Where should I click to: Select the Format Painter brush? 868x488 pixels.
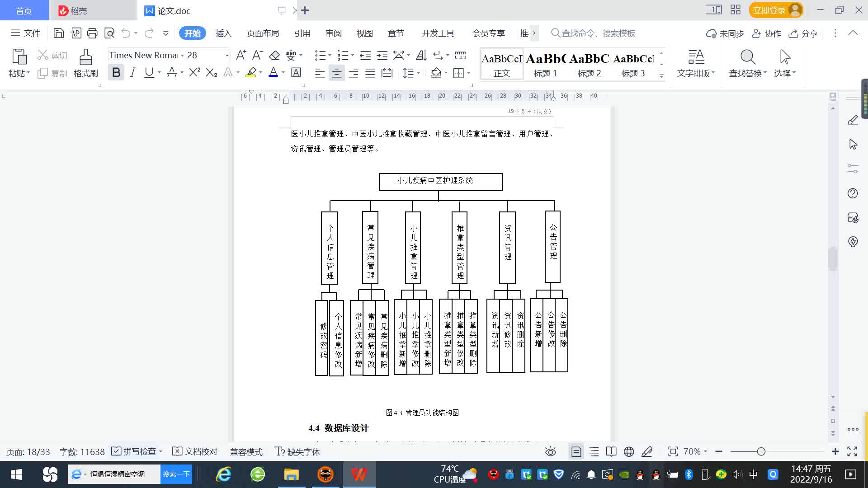click(x=85, y=57)
